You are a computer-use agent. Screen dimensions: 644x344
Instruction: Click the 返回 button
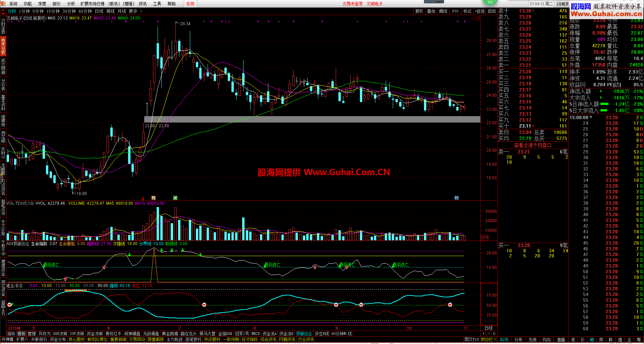pos(491,11)
